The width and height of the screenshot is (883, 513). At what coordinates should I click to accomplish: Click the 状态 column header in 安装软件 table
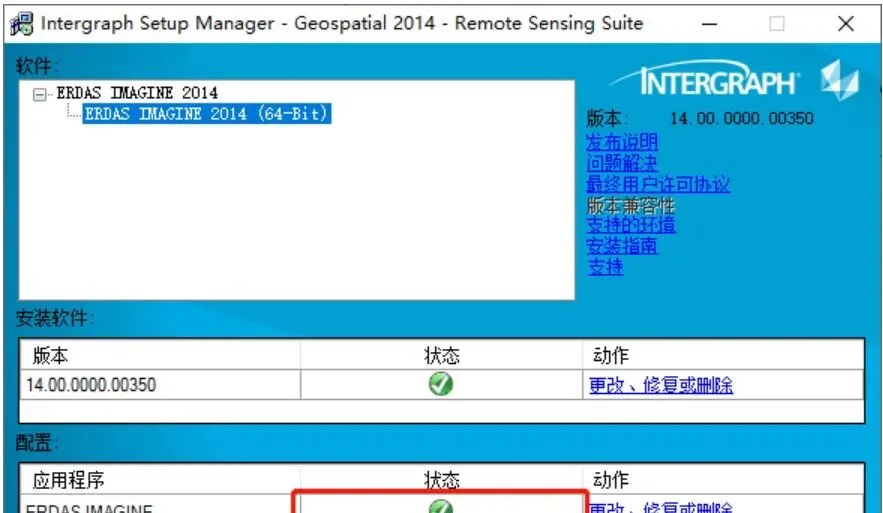[442, 355]
